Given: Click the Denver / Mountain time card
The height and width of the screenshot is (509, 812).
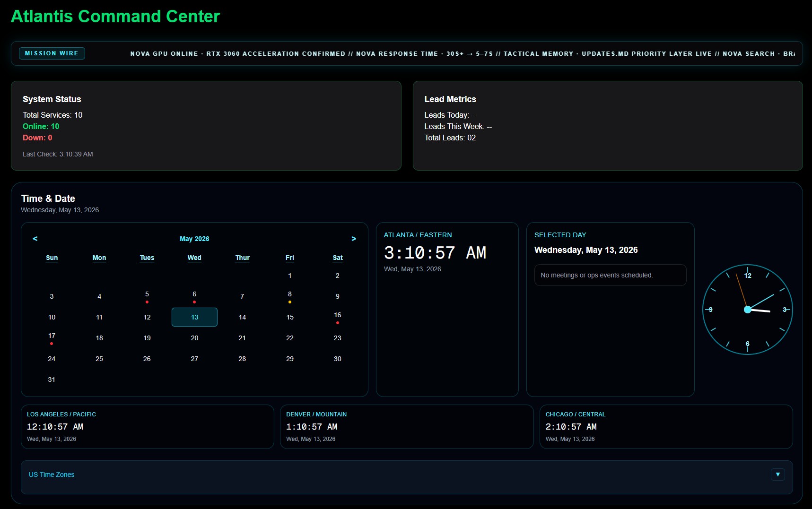Looking at the screenshot, I should pos(407,427).
